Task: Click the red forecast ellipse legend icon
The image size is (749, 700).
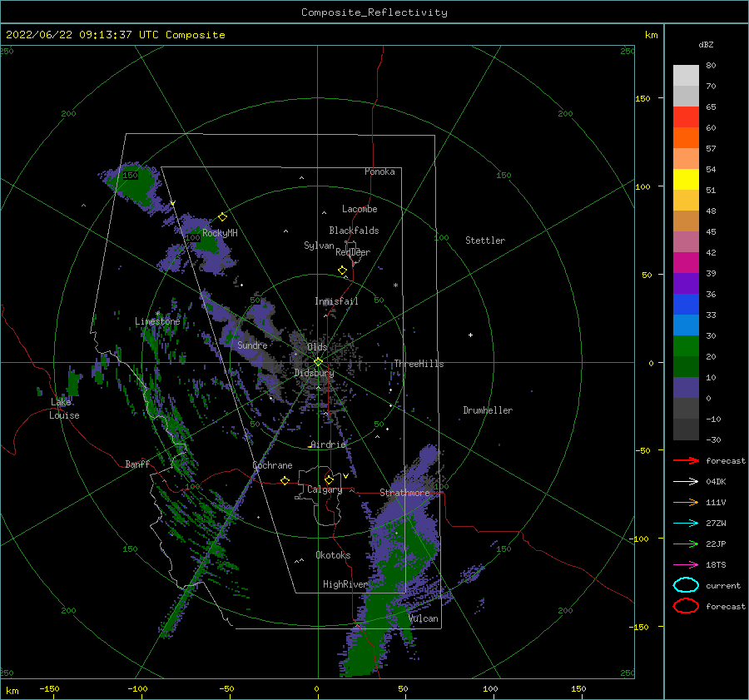Action: 686,606
